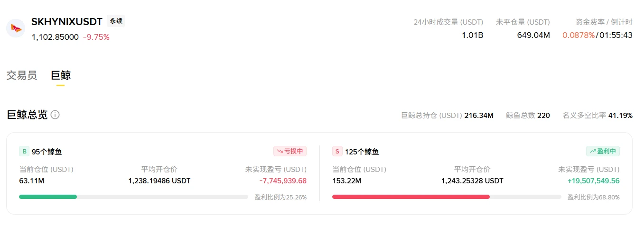Click the 0.0878% funding rate value

tap(579, 35)
